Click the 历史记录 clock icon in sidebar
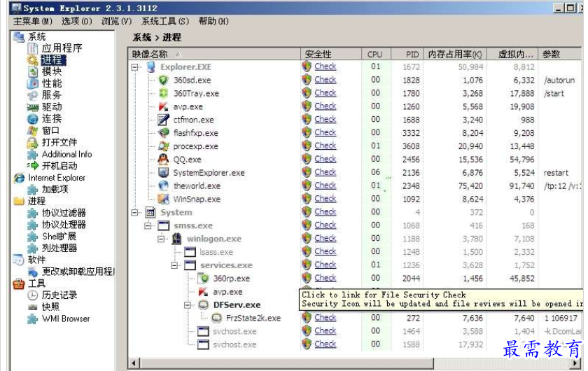This screenshot has height=371, width=588. pos(33,295)
